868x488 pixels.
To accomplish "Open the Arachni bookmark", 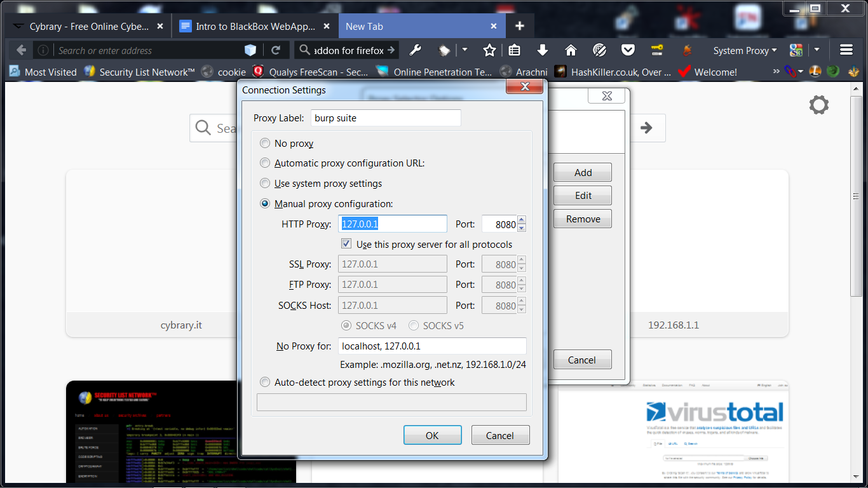I will pos(524,72).
